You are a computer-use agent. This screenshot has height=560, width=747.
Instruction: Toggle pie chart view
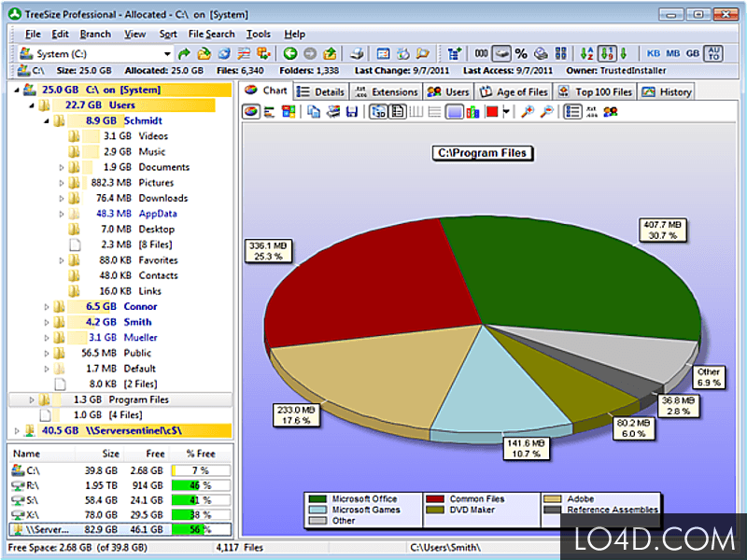point(250,112)
